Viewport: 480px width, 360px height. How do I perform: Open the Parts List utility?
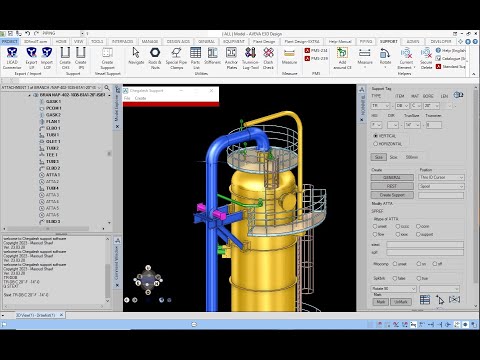[x=196, y=58]
